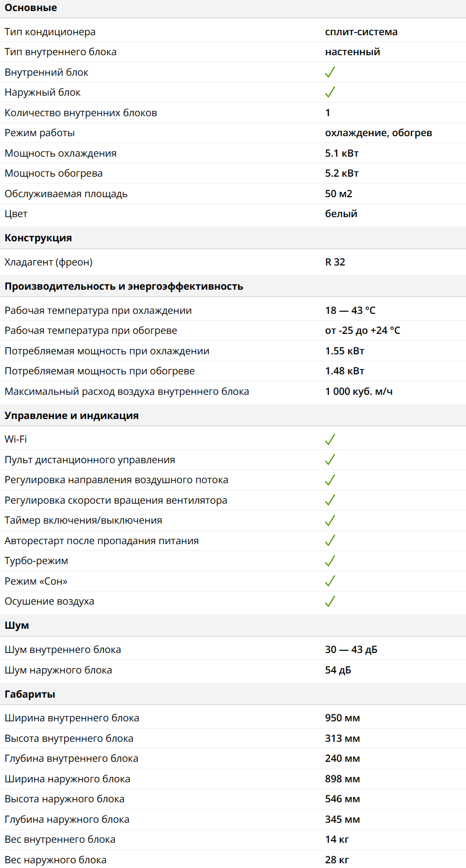Click the Конструкция section header
The height and width of the screenshot is (868, 466).
click(38, 238)
